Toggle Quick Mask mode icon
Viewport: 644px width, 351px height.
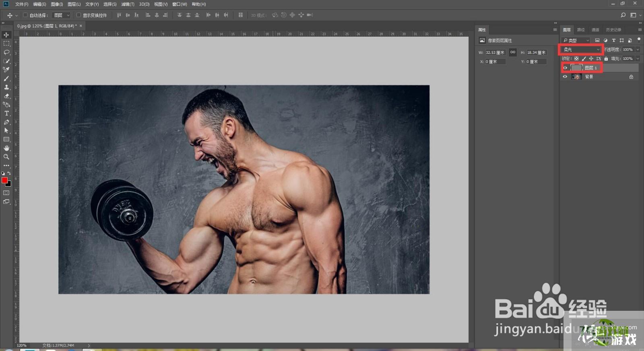(x=6, y=193)
